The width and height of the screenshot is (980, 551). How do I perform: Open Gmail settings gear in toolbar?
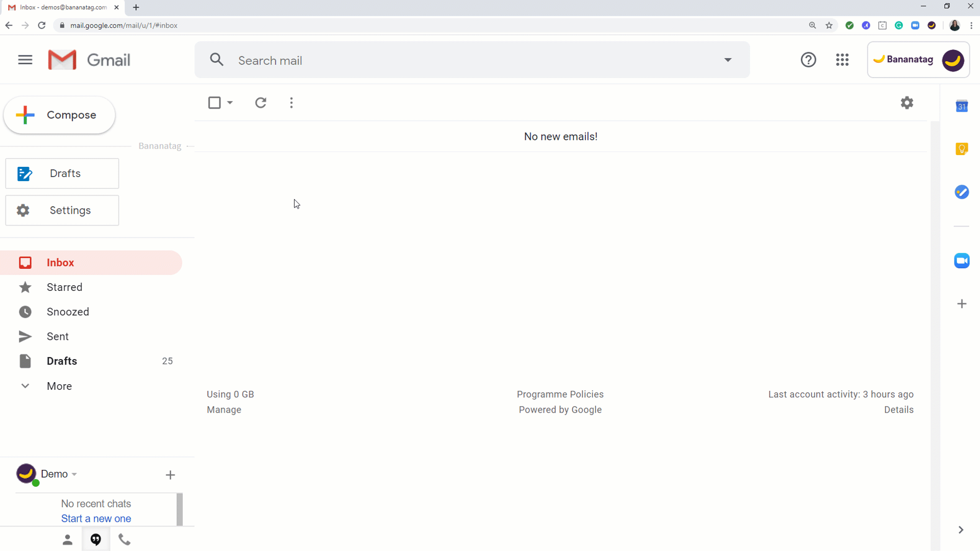907,103
